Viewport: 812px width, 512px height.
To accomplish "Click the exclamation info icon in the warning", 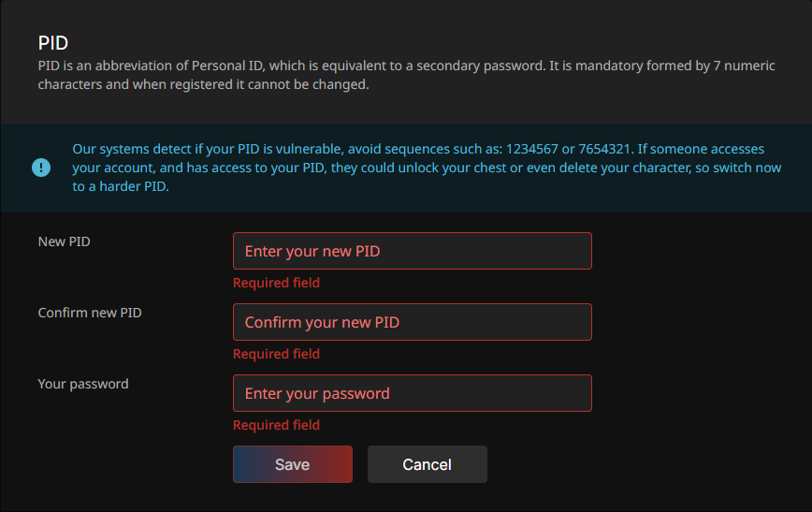I will [x=41, y=168].
